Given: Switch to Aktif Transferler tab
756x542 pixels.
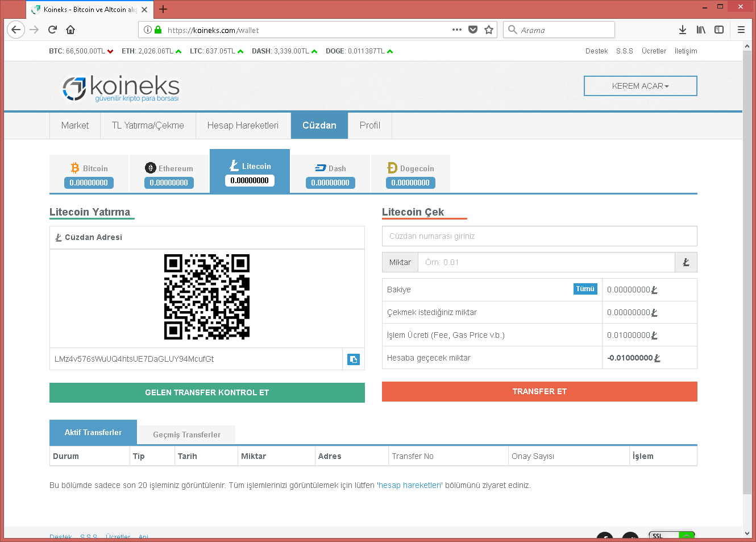Looking at the screenshot, I should (x=93, y=432).
